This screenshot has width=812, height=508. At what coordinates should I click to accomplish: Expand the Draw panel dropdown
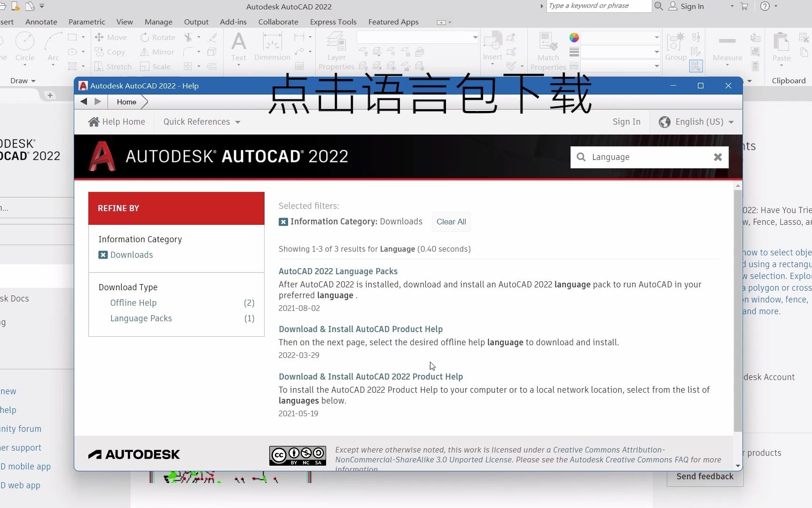pyautogui.click(x=23, y=81)
